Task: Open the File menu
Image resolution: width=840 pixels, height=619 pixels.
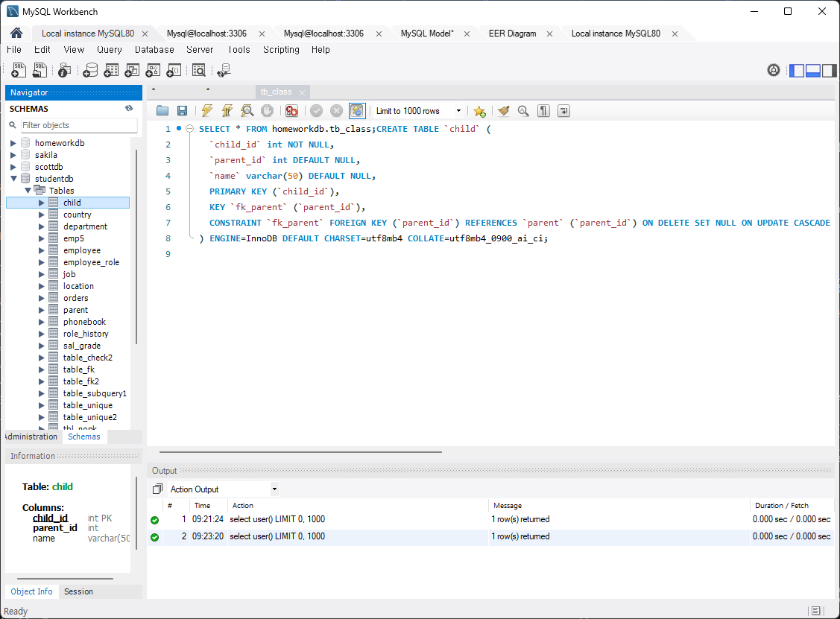Action: click(x=14, y=49)
